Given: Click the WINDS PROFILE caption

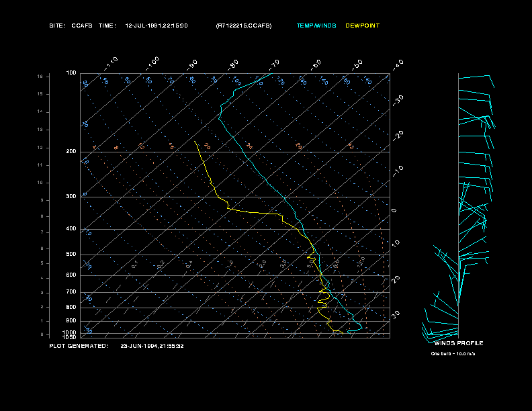Looking at the screenshot, I should pyautogui.click(x=458, y=344).
